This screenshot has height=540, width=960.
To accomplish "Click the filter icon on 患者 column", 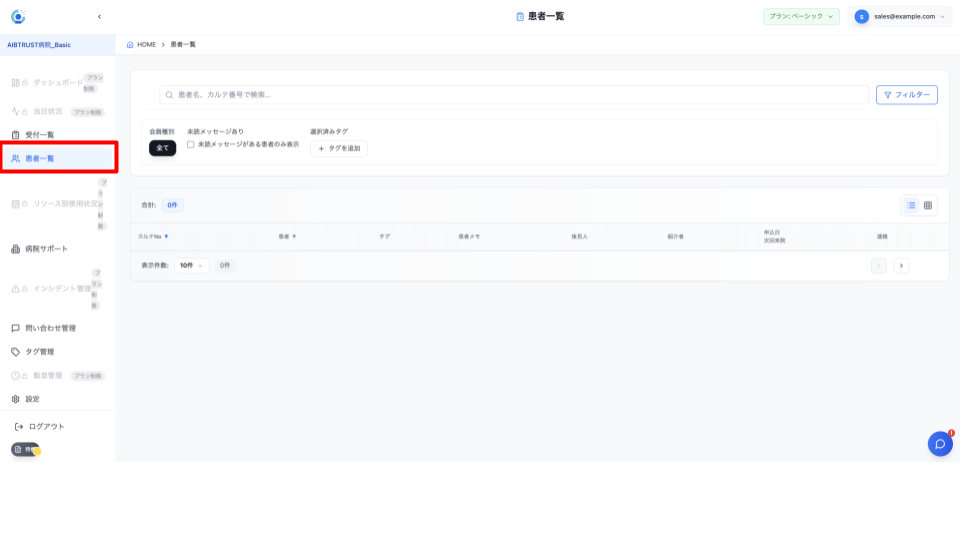I will [x=294, y=237].
